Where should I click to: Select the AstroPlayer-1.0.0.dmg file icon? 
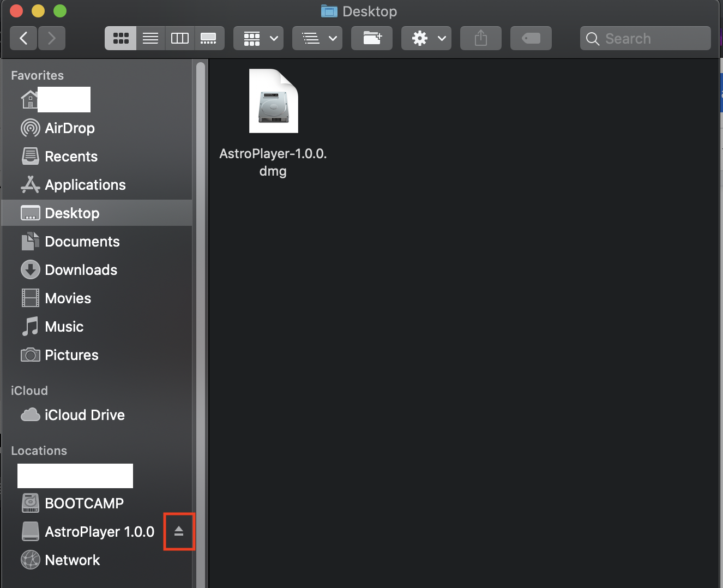pos(274,101)
